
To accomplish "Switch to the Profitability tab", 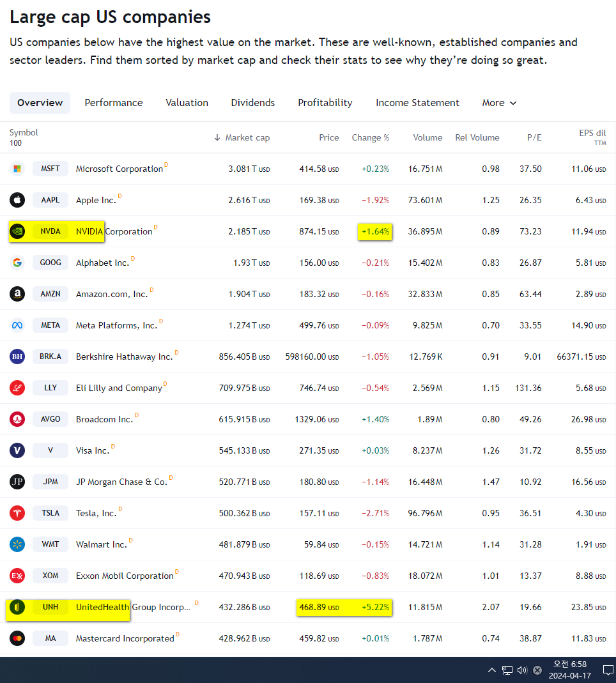I will 325,103.
